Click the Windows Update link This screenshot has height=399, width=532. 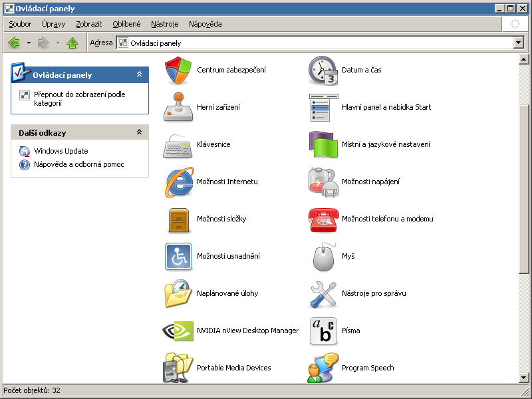(61, 151)
